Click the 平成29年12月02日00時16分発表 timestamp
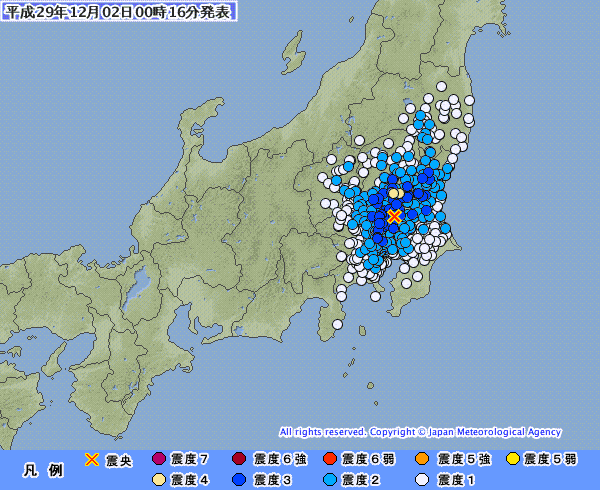 coord(119,11)
